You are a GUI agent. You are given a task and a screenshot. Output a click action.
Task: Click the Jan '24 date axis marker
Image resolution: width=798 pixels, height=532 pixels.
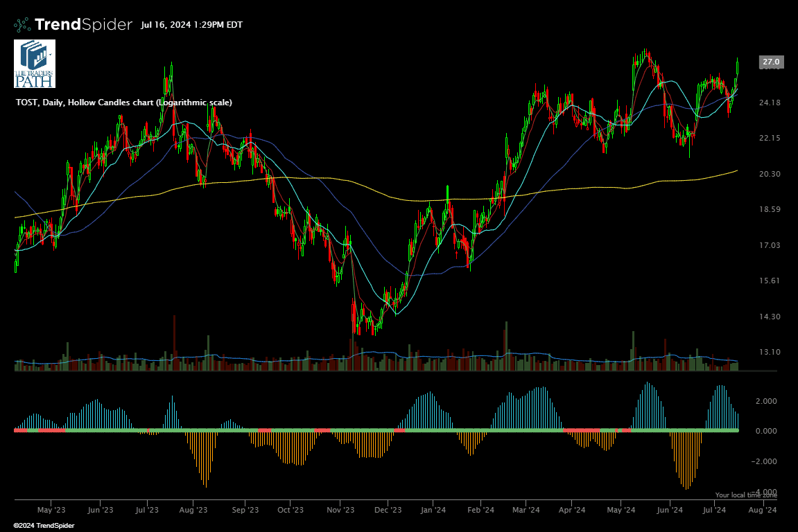433,511
